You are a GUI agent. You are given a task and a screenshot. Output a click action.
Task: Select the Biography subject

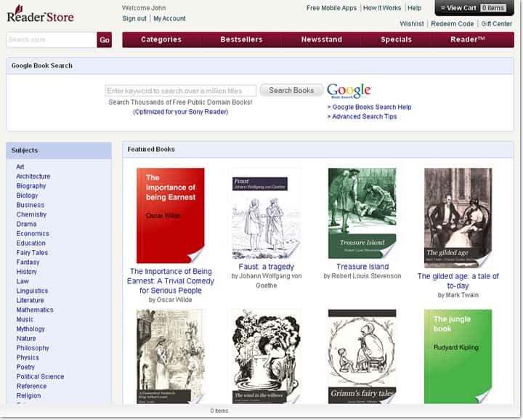coord(31,186)
